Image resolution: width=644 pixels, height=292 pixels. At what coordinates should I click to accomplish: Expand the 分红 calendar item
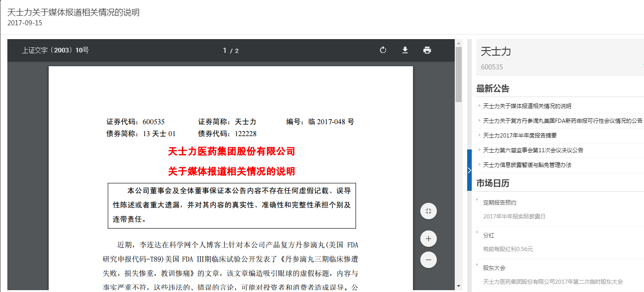(488, 235)
